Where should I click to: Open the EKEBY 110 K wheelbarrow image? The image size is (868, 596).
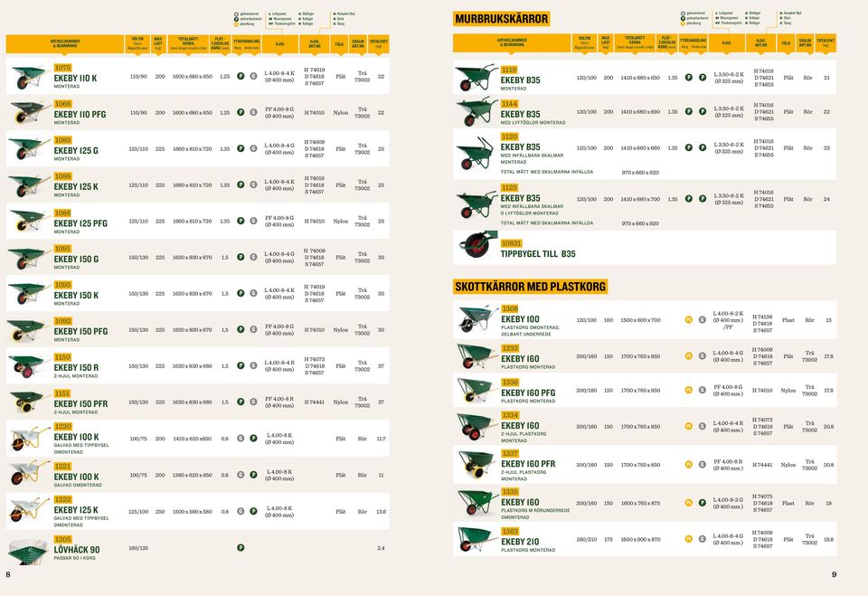click(x=29, y=77)
